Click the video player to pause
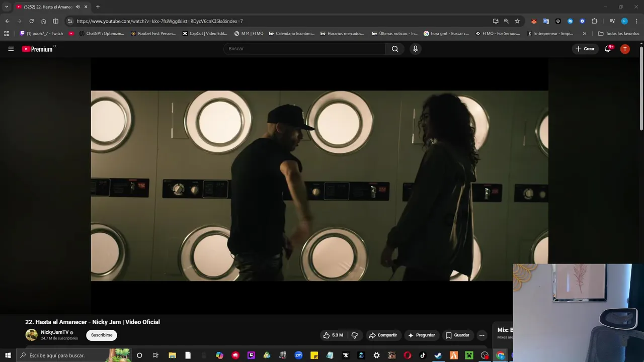 (x=319, y=186)
